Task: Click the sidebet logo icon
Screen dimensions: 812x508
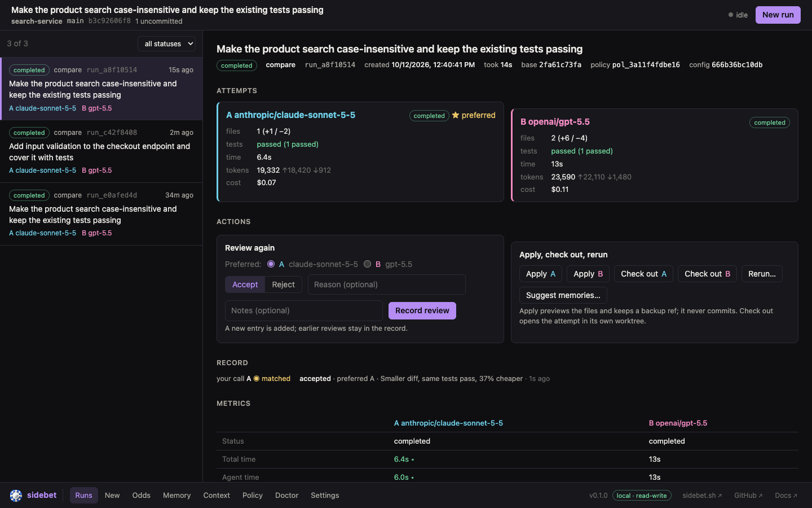Action: (16, 496)
